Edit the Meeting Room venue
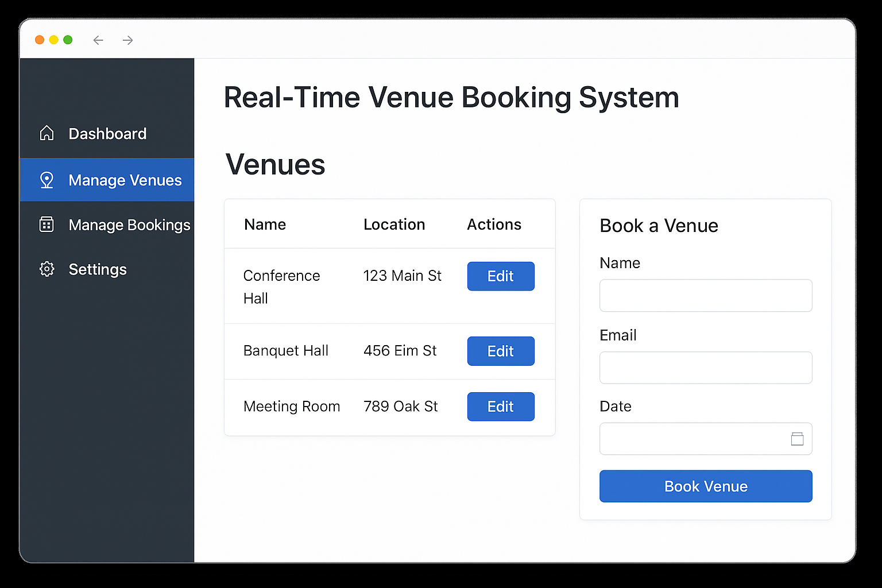Viewport: 882px width, 588px height. pos(500,406)
